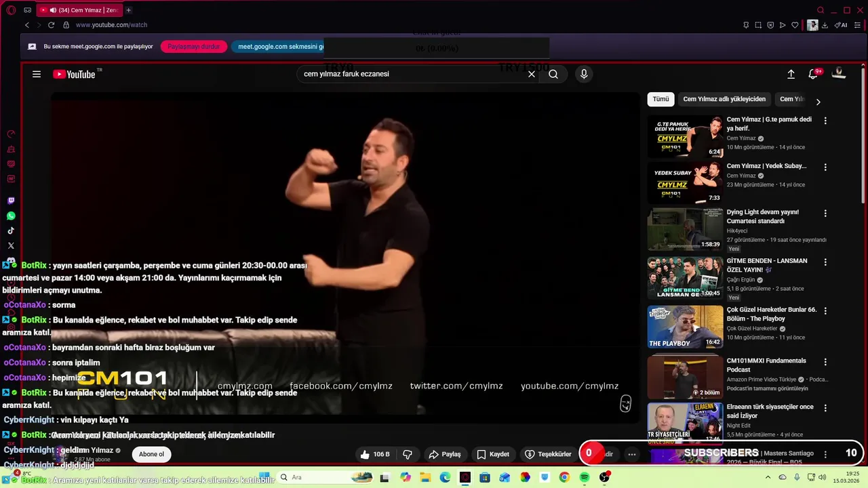Subscribe with Abone ol button
The width and height of the screenshot is (868, 488).
click(x=151, y=454)
